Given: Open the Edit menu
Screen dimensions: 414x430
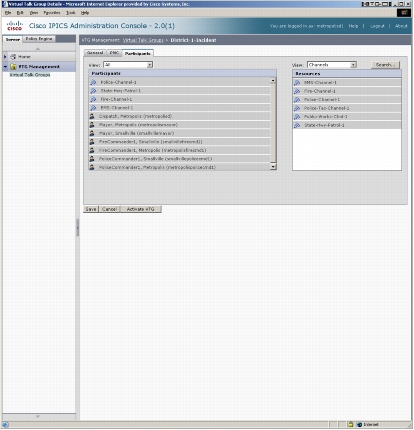Looking at the screenshot, I should (x=20, y=13).
